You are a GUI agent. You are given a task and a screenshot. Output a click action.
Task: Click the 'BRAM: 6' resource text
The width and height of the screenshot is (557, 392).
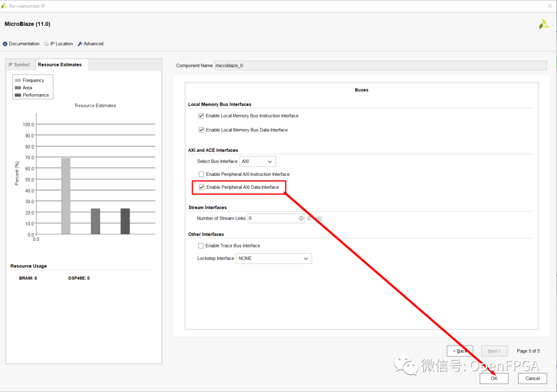pyautogui.click(x=28, y=279)
